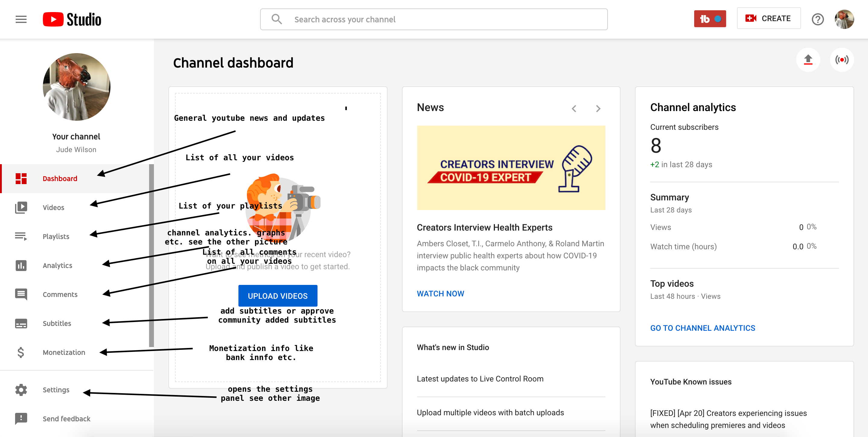
Task: Open Comments in the sidebar
Action: click(60, 295)
